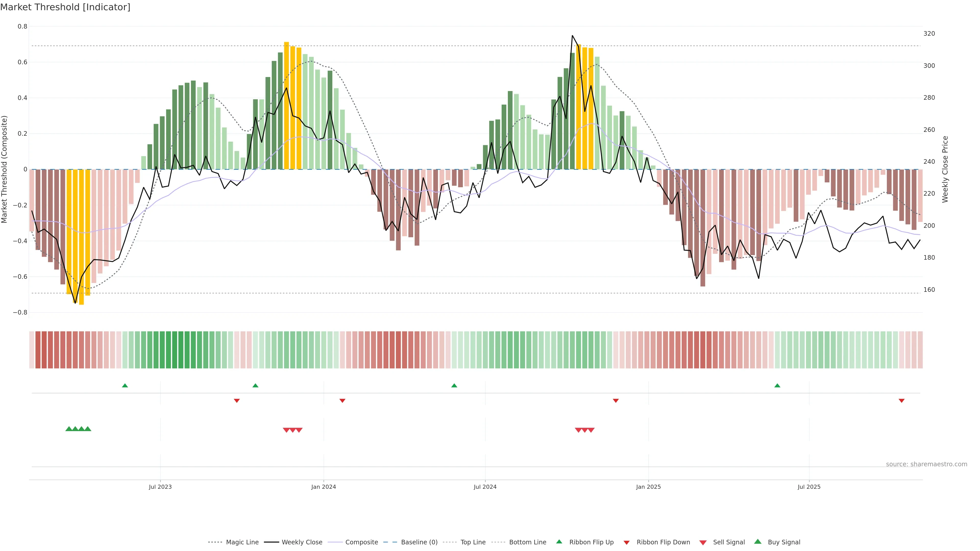The width and height of the screenshot is (980, 551).
Task: Click the last ribbon flip down marker after Jul 2025
Action: pos(901,400)
